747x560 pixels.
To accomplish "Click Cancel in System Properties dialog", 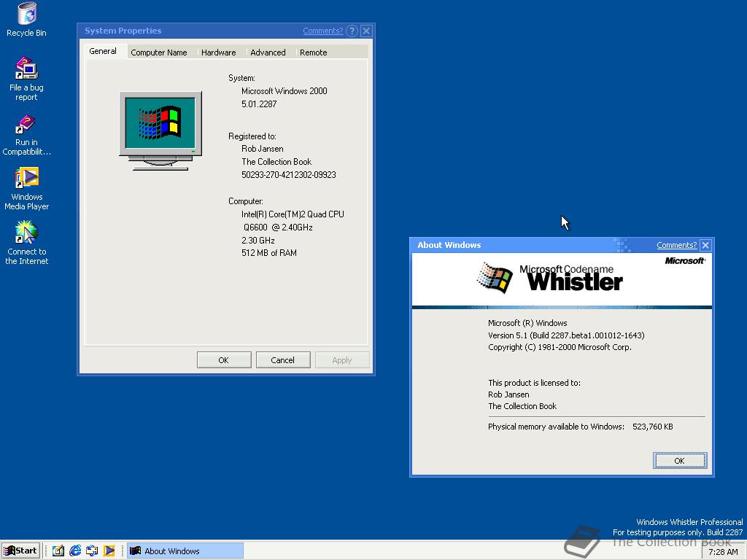I will (283, 360).
